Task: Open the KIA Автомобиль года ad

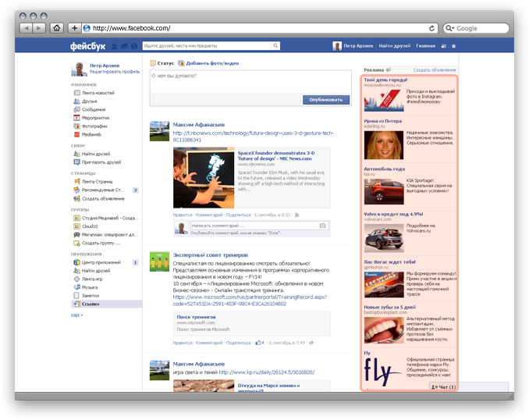Action: pyautogui.click(x=385, y=169)
